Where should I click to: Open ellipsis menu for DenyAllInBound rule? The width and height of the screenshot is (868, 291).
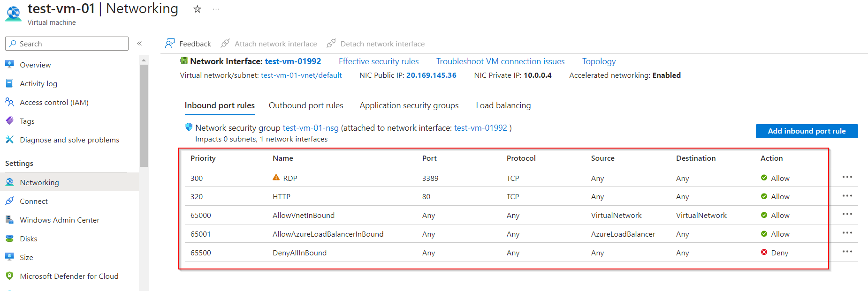click(x=847, y=252)
